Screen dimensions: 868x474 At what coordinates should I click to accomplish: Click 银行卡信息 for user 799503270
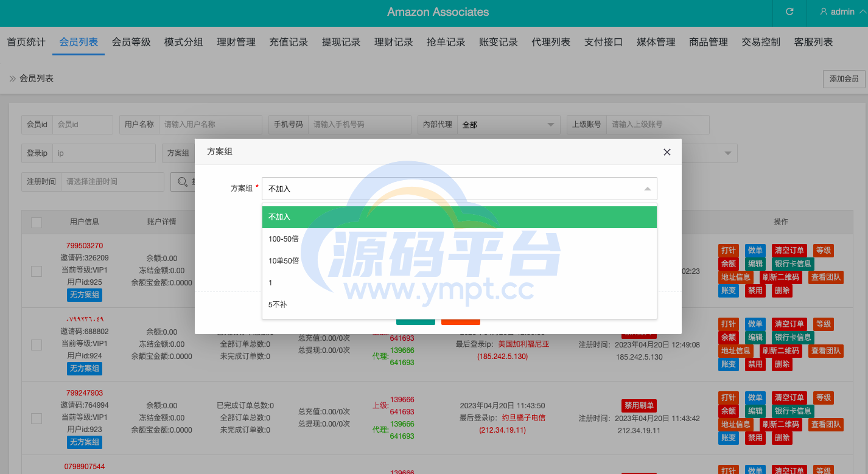793,264
